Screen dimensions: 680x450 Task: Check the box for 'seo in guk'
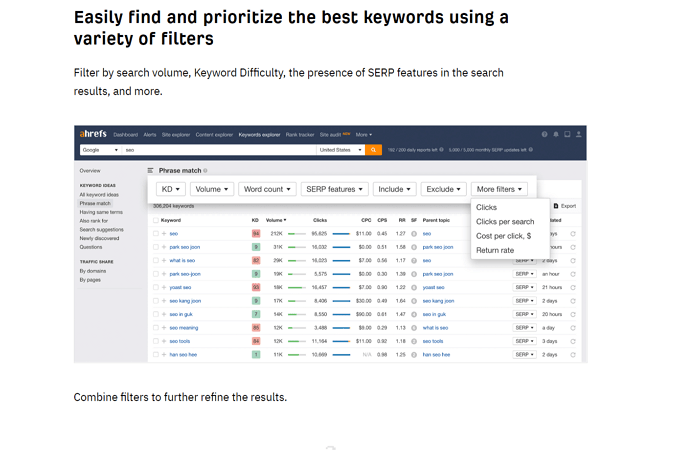coord(156,314)
